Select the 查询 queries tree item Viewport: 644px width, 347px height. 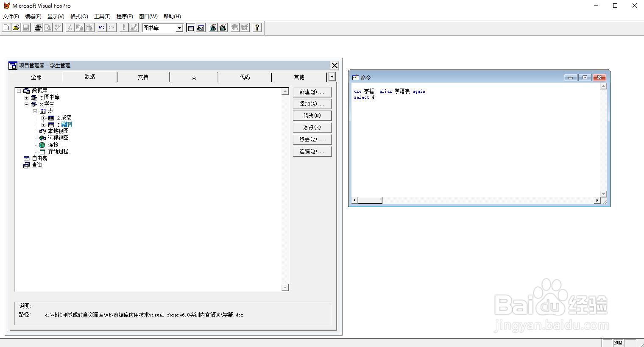click(37, 165)
